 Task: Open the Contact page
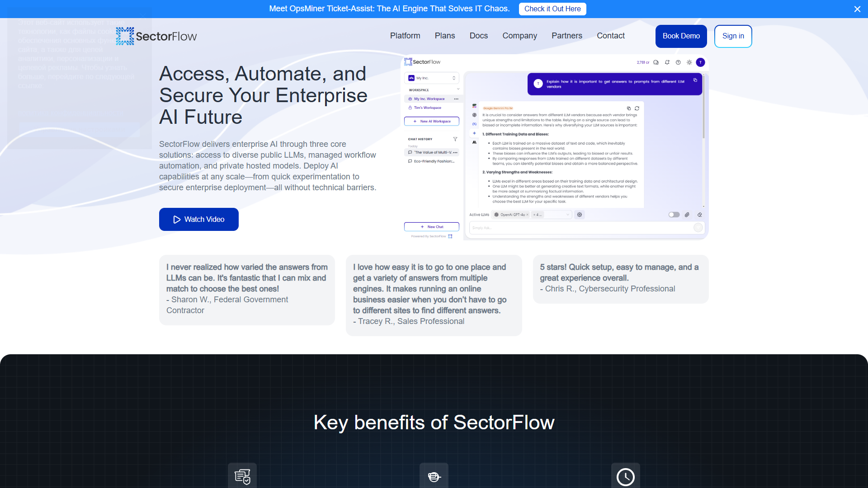[611, 36]
